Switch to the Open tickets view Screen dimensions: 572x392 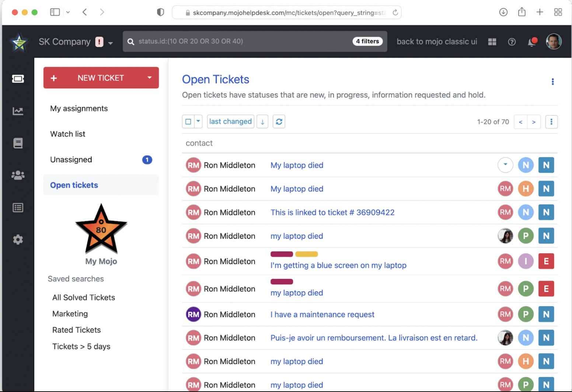pyautogui.click(x=74, y=185)
